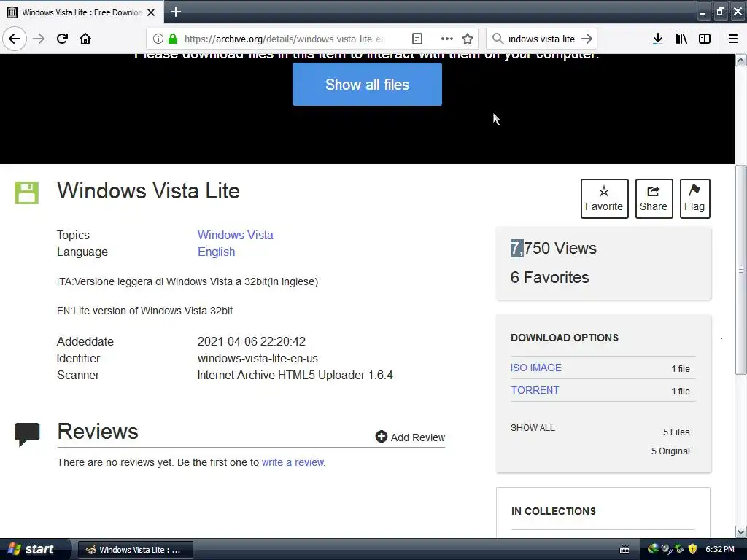Click the 6 Favorites text
The image size is (747, 560).
point(550,277)
